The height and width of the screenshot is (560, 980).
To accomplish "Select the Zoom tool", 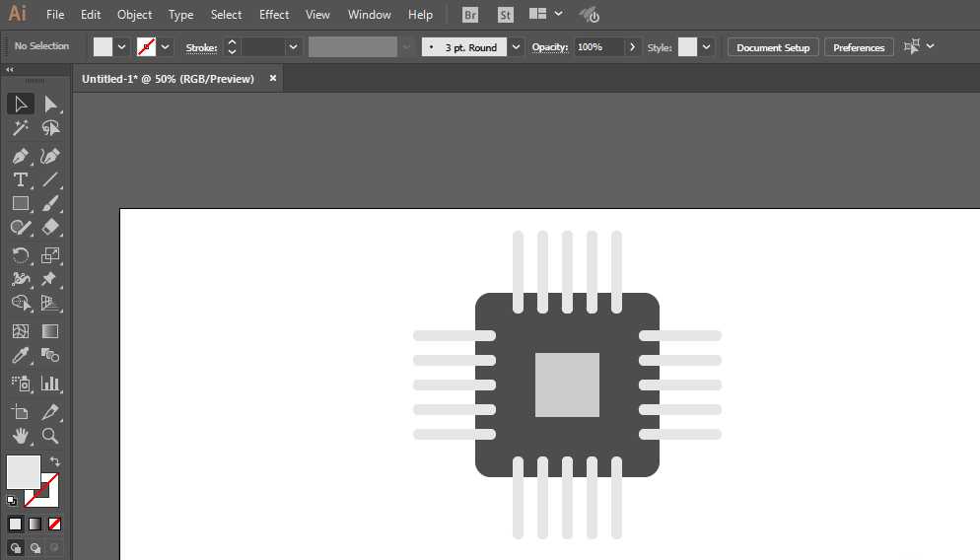I will tap(50, 435).
